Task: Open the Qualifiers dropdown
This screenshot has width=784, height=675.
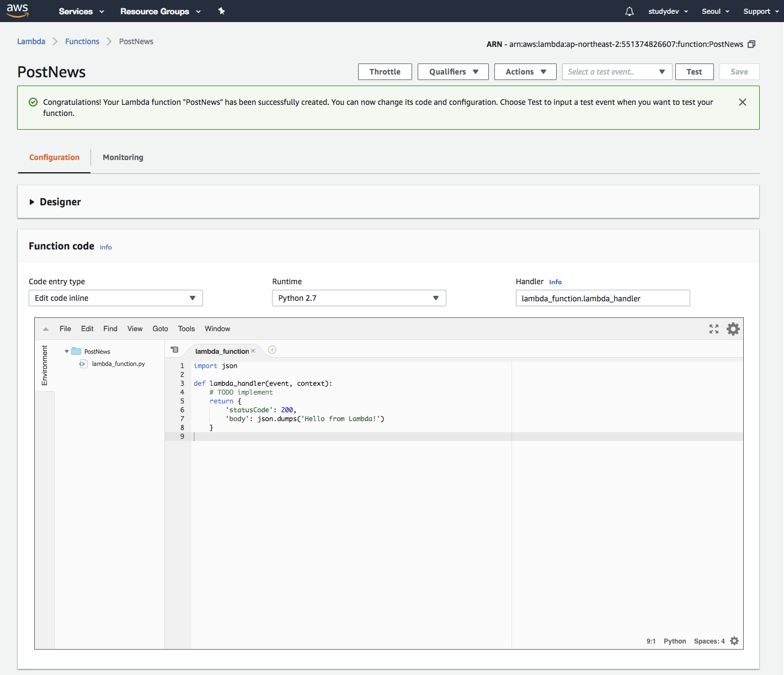Action: (x=453, y=72)
